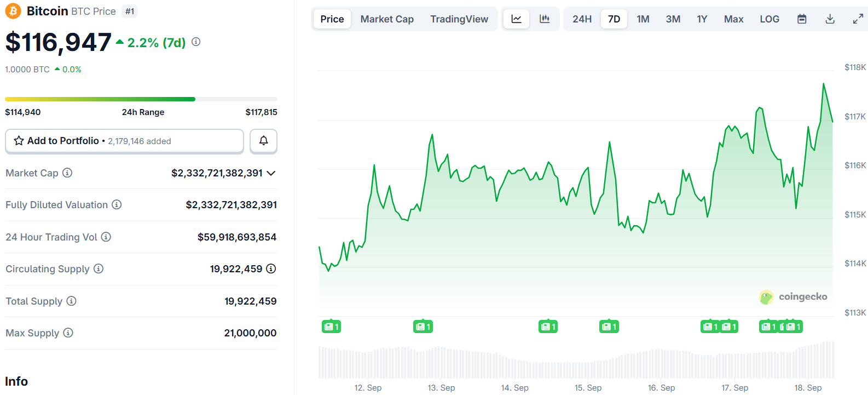Screen dimensions: 868x395
Task: Click the download chart data icon
Action: pos(830,19)
